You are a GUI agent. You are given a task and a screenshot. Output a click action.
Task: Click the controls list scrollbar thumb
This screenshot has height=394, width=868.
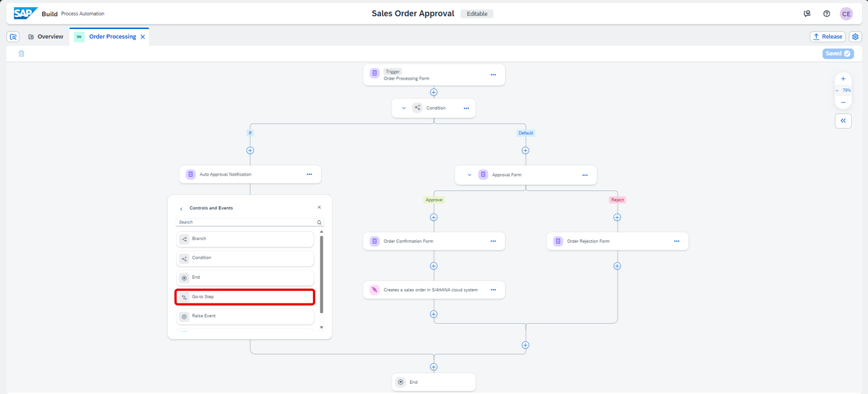(321, 275)
